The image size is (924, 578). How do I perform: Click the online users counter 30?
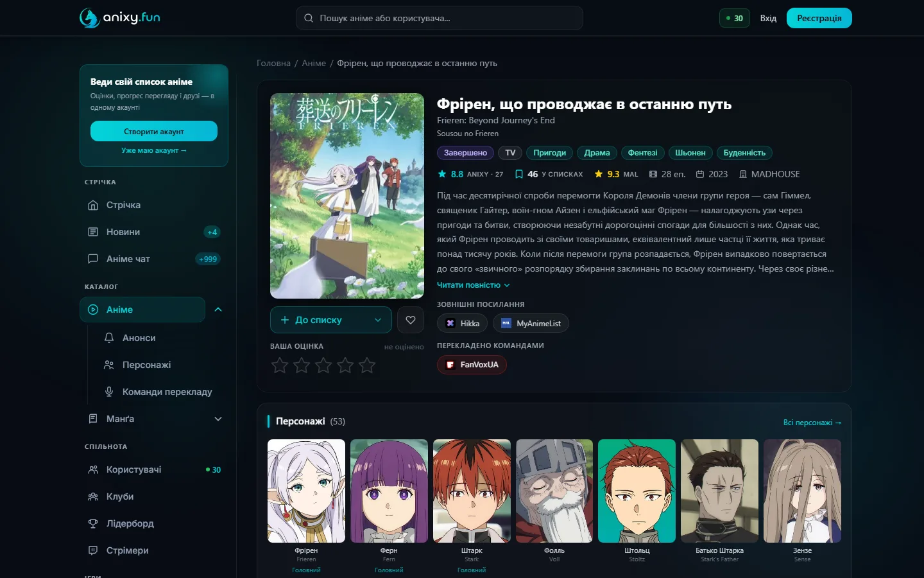coord(735,18)
